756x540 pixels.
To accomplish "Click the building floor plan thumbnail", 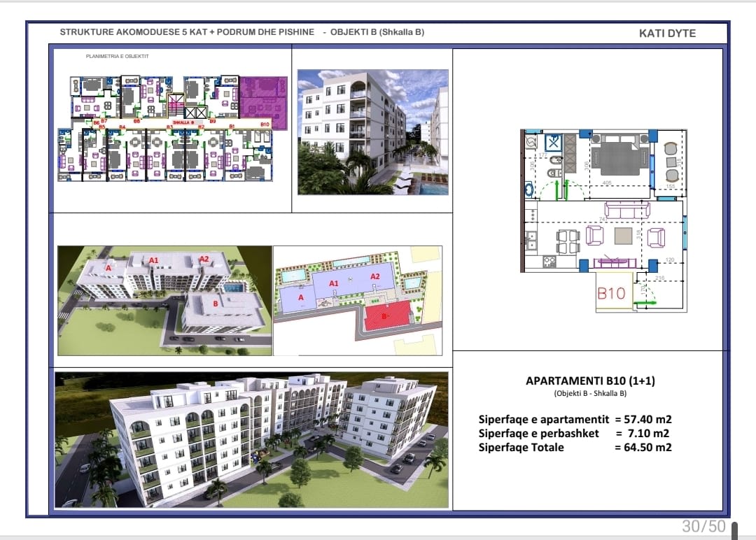I will 172,128.
